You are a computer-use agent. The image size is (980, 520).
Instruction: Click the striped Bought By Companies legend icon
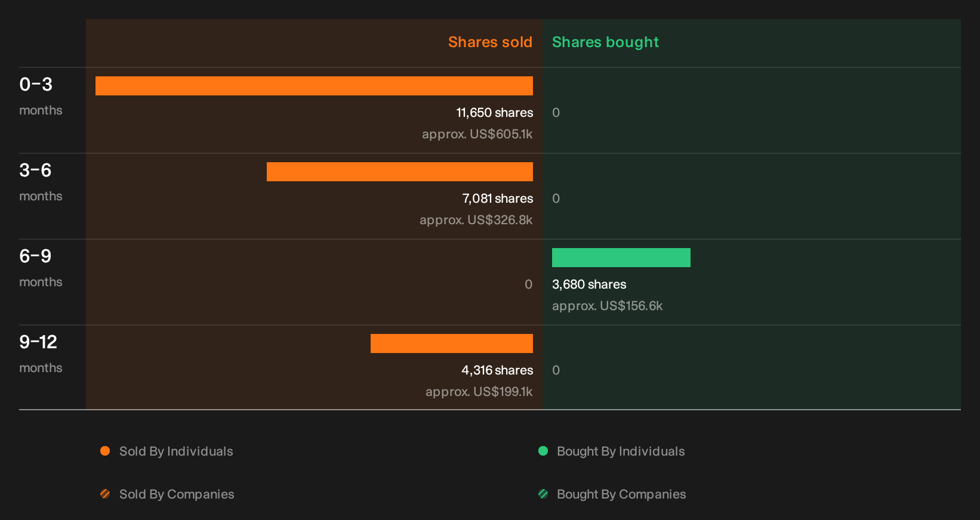pos(543,494)
